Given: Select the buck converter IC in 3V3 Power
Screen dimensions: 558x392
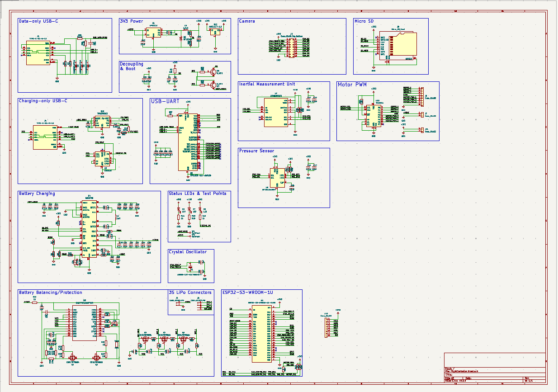Looking at the screenshot, I should 154,33.
